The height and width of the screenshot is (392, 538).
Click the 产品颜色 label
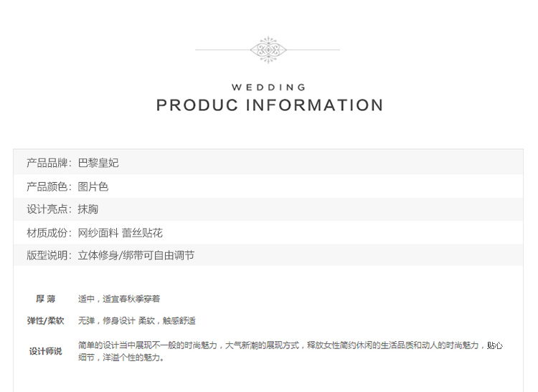coord(49,187)
